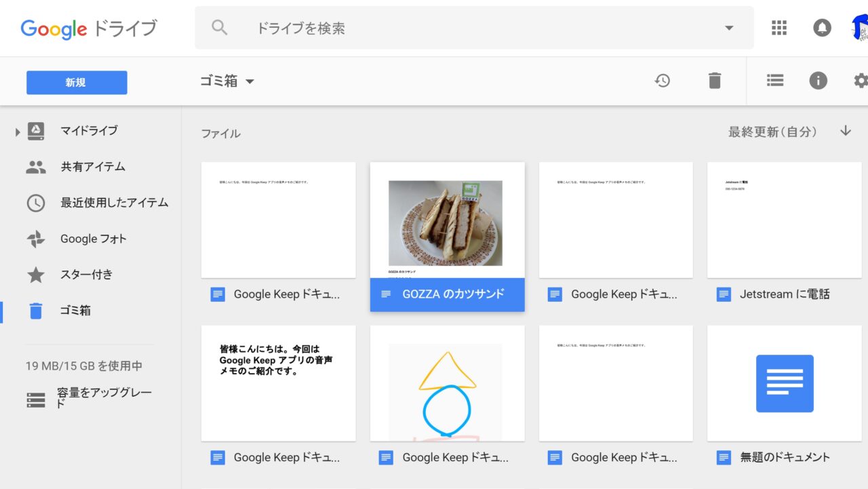This screenshot has width=868, height=489.
Task: Expand the My Drive folder tree
Action: (18, 132)
